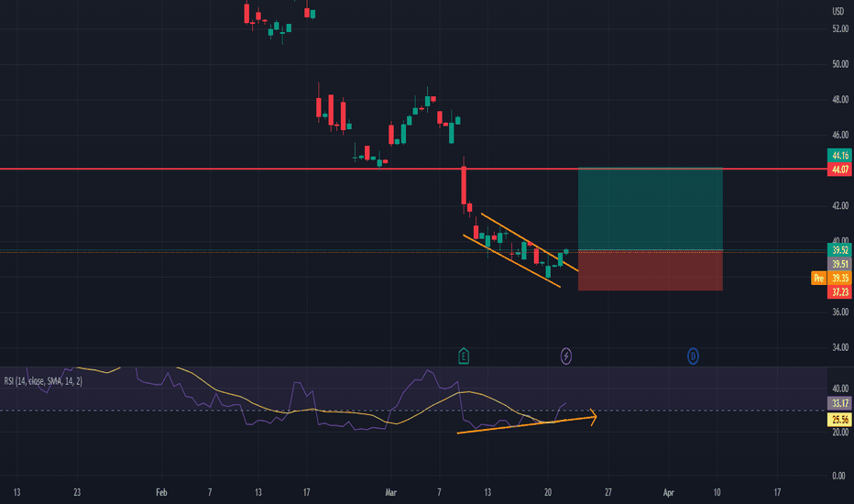Click the 33.17 RSI value label
The width and height of the screenshot is (854, 504).
pyautogui.click(x=839, y=403)
